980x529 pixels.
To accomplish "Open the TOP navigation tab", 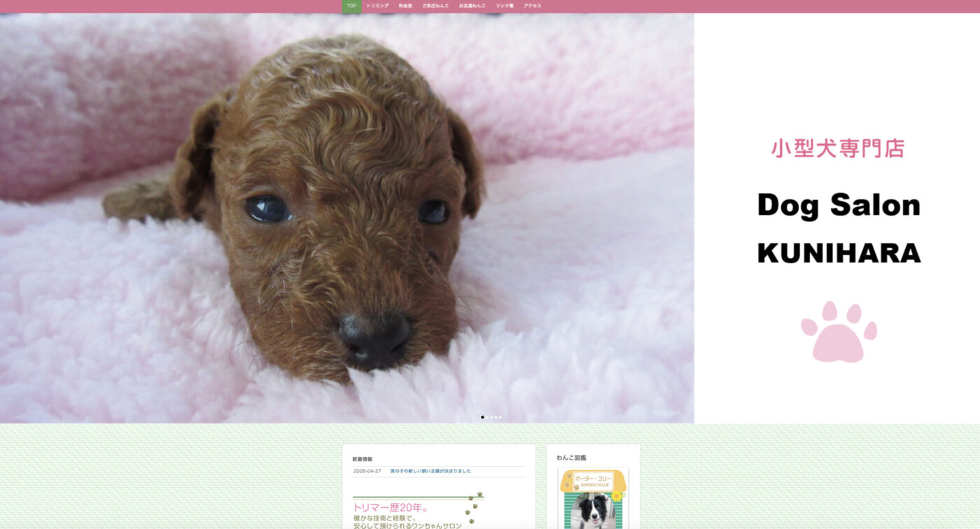I will click(351, 6).
